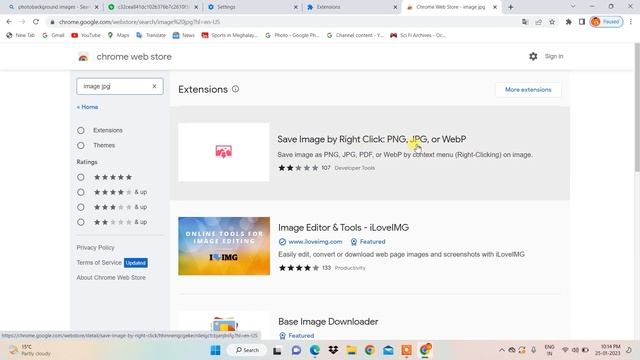Open Microsoft Edge from taskbar
The height and width of the screenshot is (360, 640).
(315, 350)
